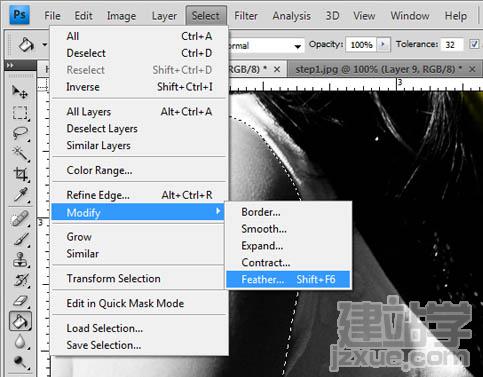Choose Contract in Modify submenu
483x377 pixels.
coord(288,263)
